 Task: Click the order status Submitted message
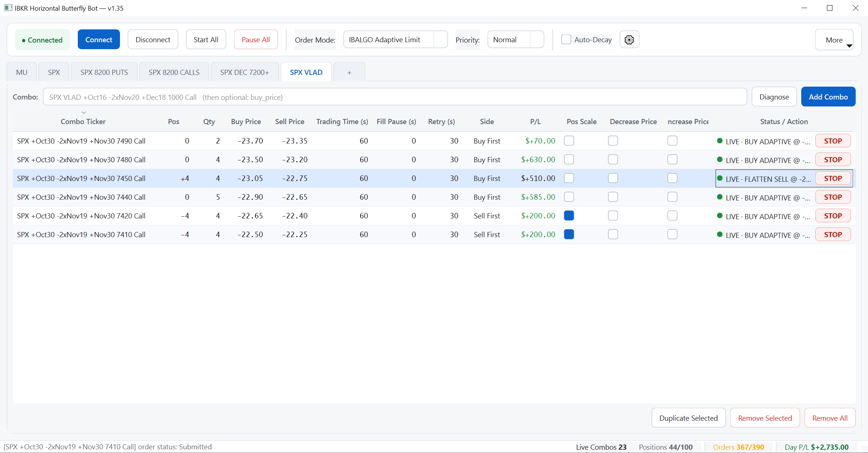click(107, 446)
